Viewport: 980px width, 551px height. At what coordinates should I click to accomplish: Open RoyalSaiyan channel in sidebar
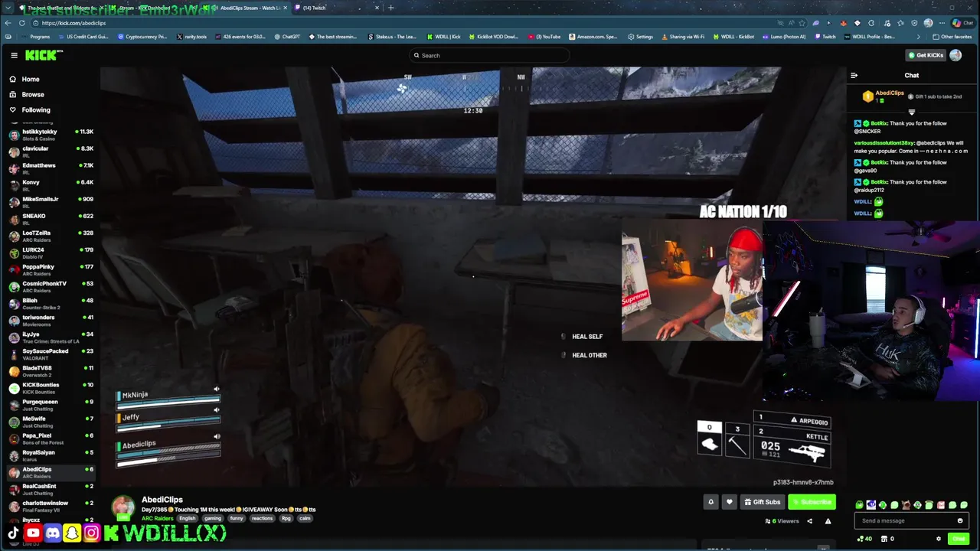click(51, 455)
